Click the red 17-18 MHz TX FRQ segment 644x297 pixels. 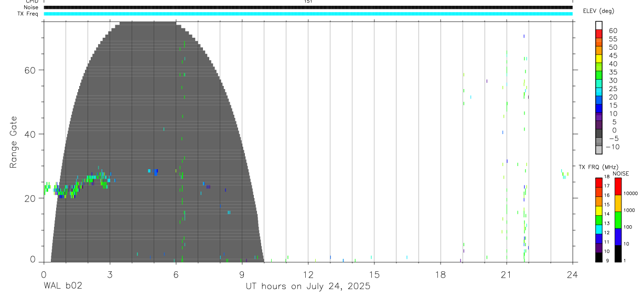pyautogui.click(x=599, y=182)
